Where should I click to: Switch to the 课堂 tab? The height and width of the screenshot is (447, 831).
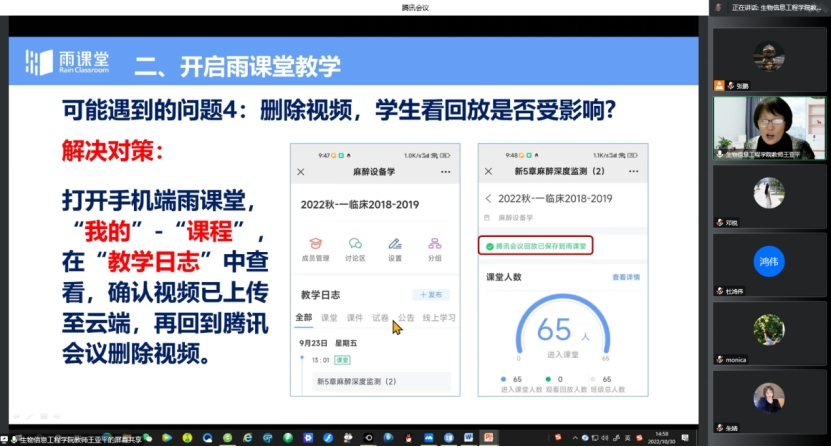tap(329, 318)
